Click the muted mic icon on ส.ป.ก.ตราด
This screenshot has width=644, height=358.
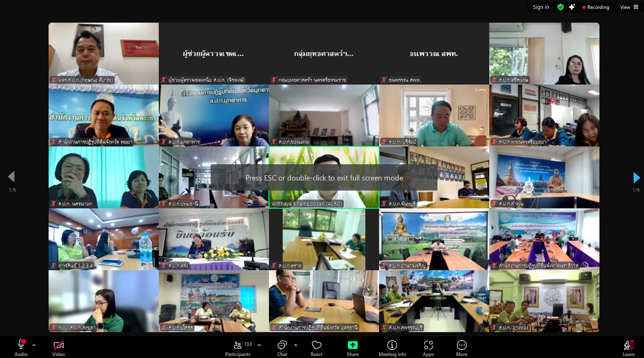click(274, 266)
